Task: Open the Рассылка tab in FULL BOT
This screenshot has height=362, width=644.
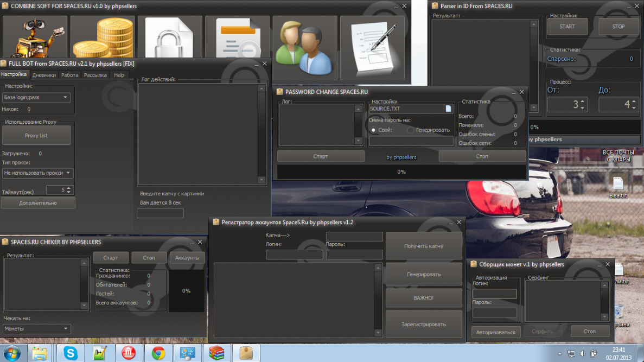Action: click(95, 75)
